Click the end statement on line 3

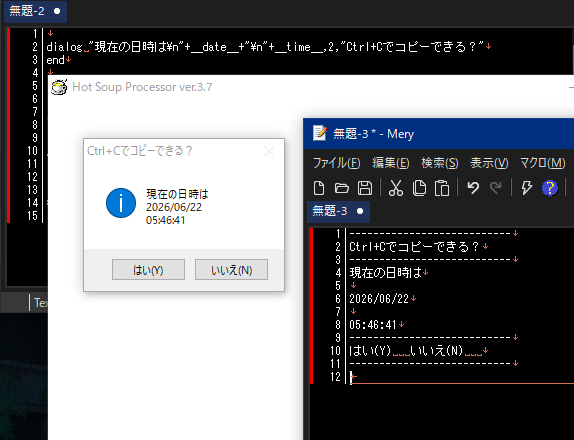(55, 60)
